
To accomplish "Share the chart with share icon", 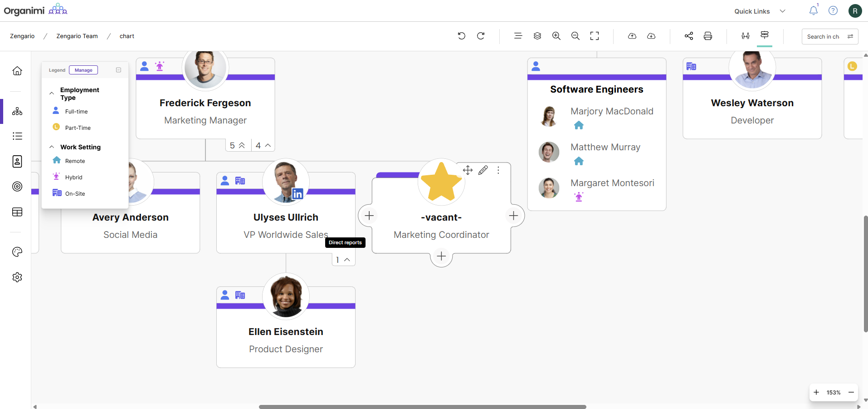I will click(x=689, y=36).
